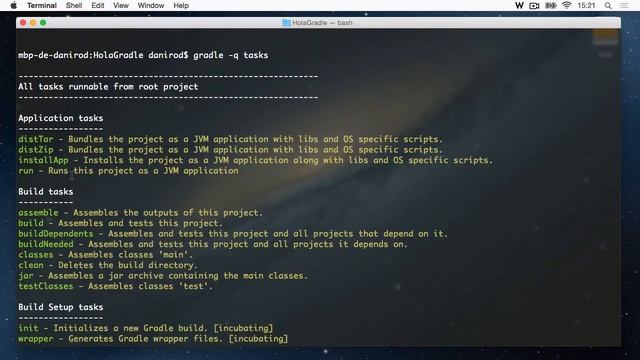Click the 'wrapper' task name
The height and width of the screenshot is (360, 640).
36,339
